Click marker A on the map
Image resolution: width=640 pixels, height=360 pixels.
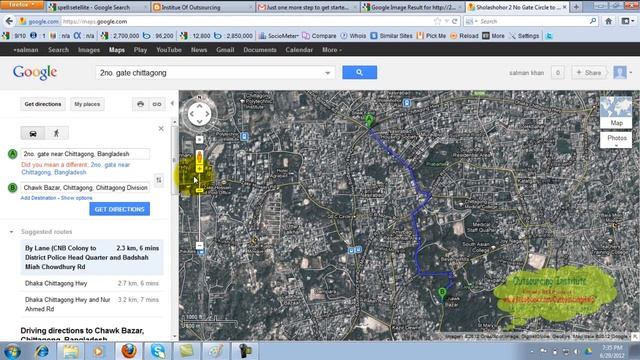point(369,120)
